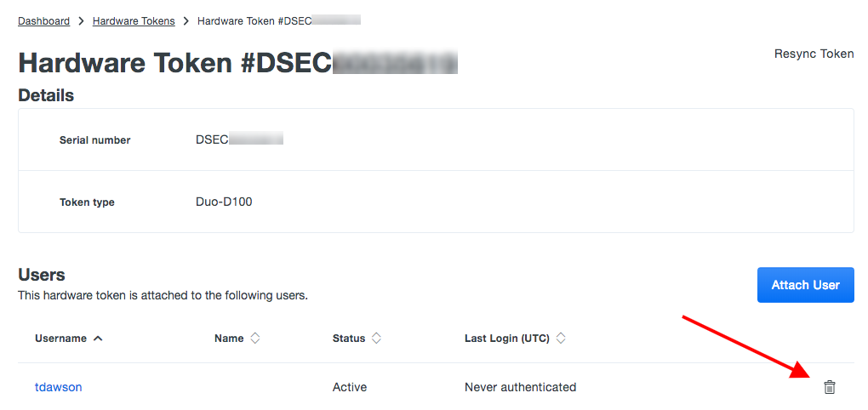Click the Last Login column sort icon
Image resolution: width=868 pixels, height=410 pixels.
pos(561,339)
